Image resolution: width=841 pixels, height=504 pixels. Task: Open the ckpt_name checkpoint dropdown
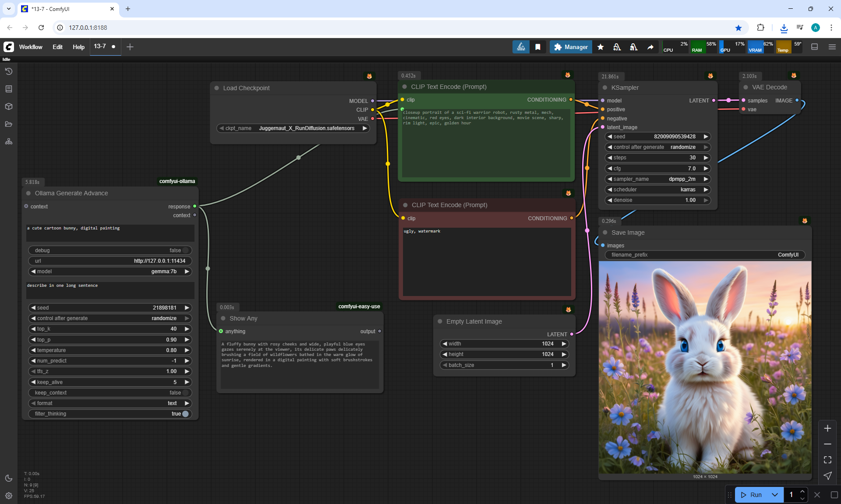click(306, 128)
